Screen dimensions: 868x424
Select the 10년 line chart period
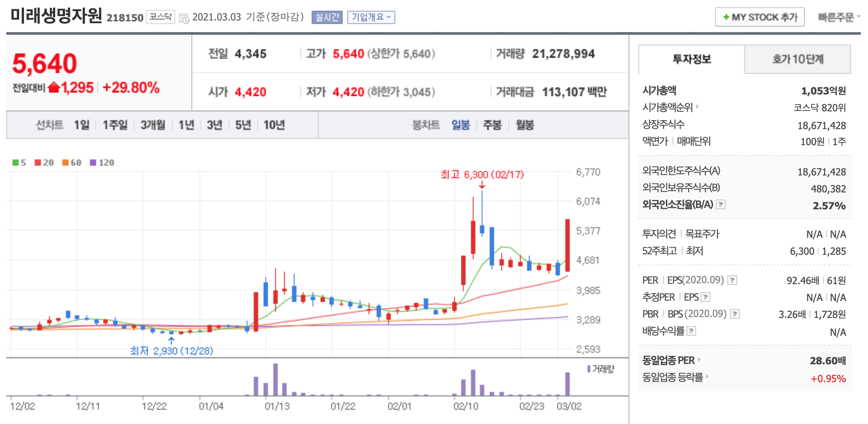274,125
